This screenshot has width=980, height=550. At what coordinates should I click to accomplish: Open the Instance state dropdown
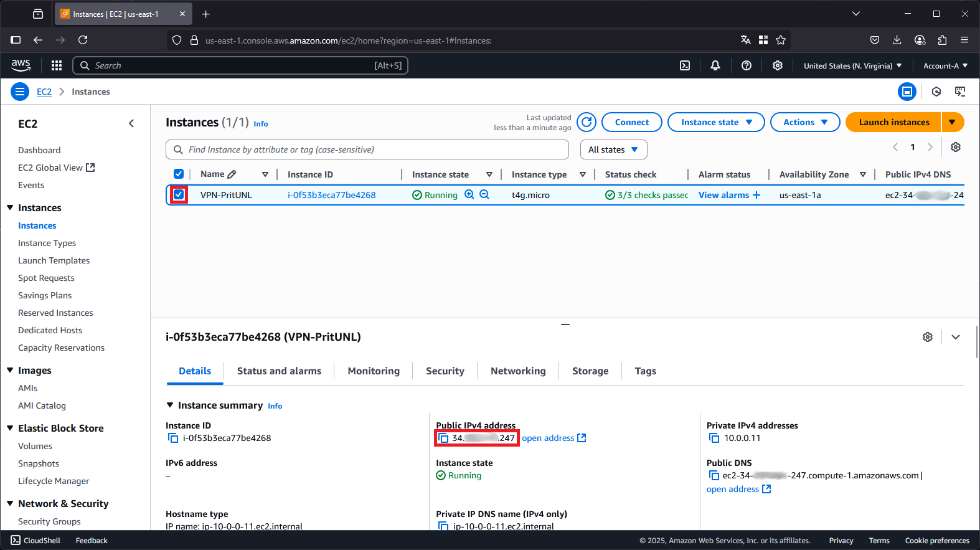717,122
